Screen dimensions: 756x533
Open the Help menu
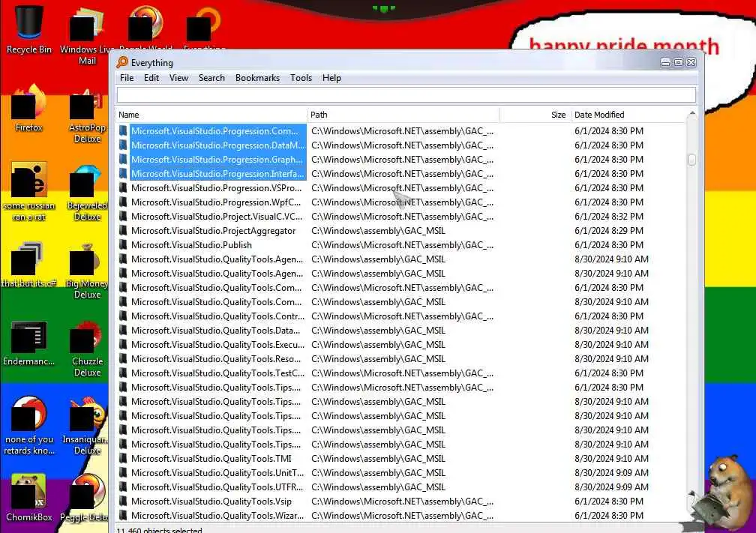[x=331, y=78]
